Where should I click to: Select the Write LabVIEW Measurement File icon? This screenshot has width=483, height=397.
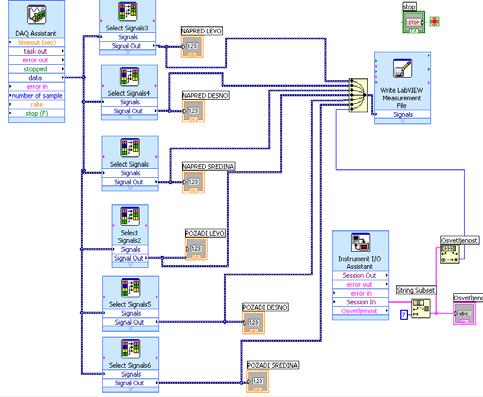402,68
